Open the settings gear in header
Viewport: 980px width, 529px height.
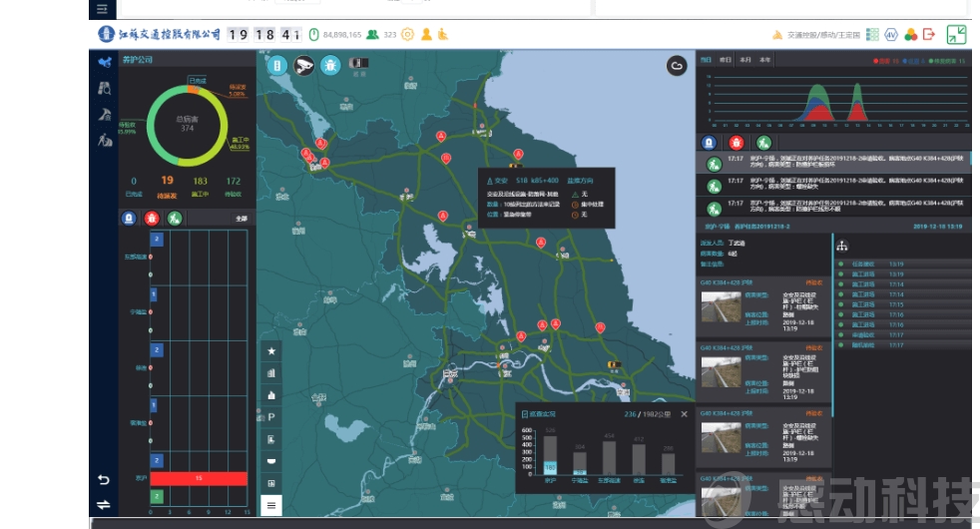[406, 34]
